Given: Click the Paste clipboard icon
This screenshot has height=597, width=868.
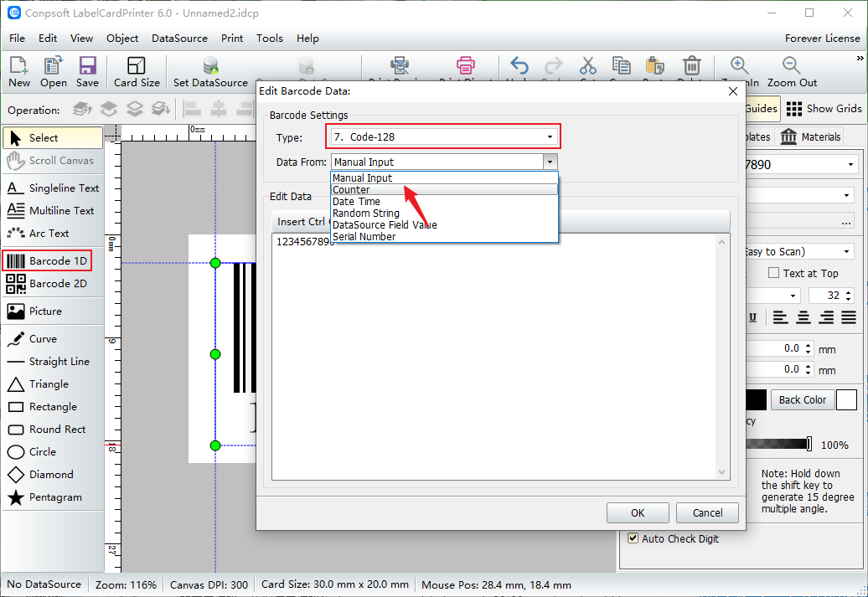Looking at the screenshot, I should click(x=655, y=66).
